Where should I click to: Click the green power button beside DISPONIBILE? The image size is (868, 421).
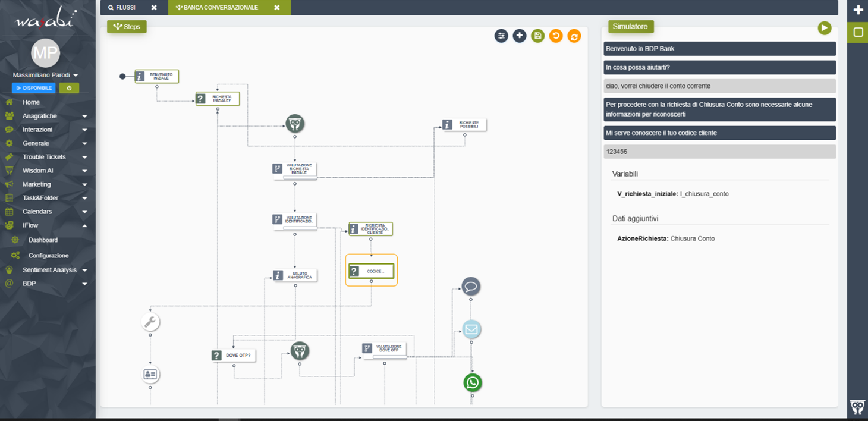click(69, 88)
